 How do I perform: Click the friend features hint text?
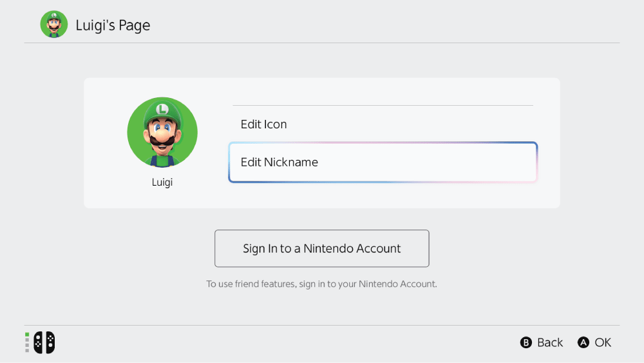pyautogui.click(x=321, y=284)
